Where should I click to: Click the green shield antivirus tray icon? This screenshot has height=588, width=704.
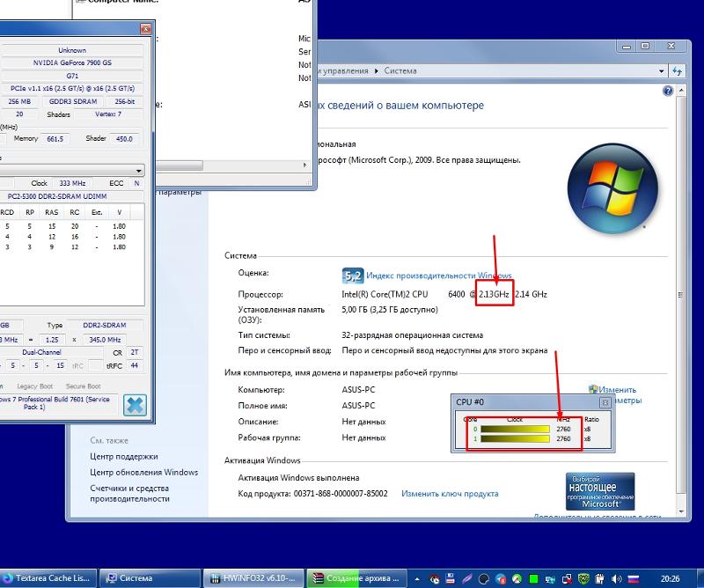[x=583, y=578]
